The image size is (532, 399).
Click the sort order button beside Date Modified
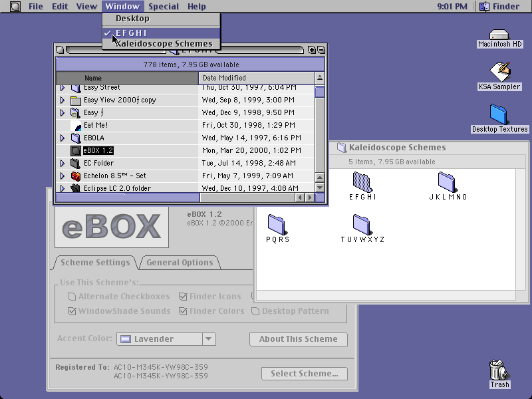(320, 78)
